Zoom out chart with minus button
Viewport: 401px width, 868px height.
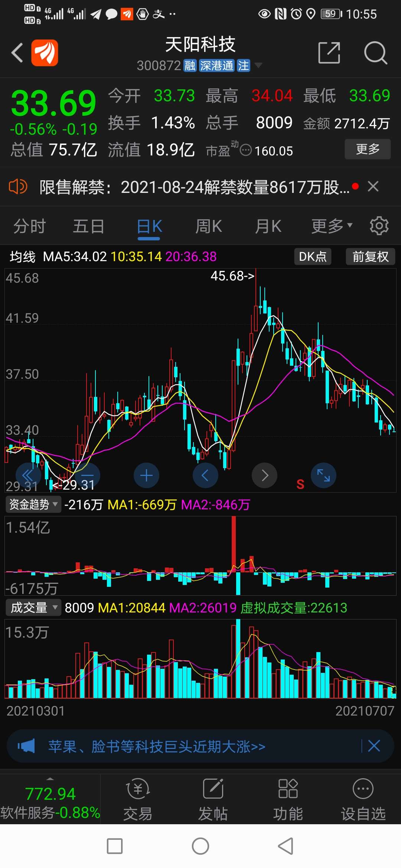[x=87, y=476]
